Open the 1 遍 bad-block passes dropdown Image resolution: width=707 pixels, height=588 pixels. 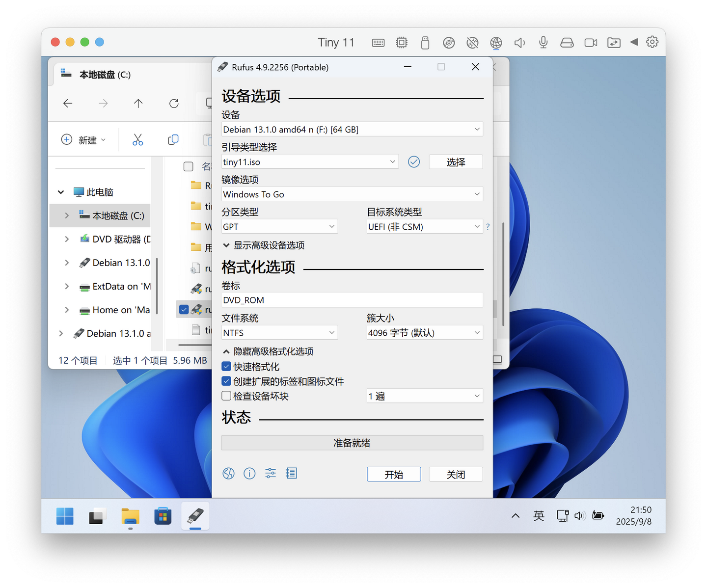tap(425, 396)
